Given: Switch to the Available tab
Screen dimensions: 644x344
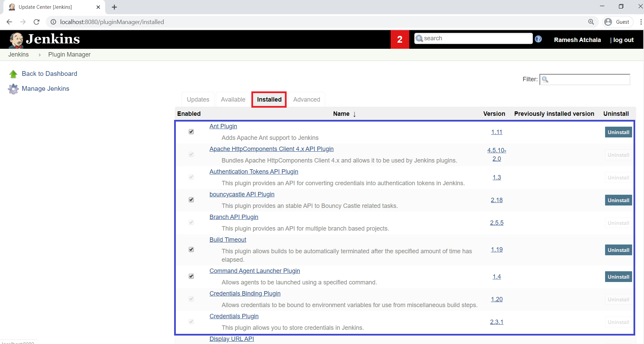Looking at the screenshot, I should [233, 100].
